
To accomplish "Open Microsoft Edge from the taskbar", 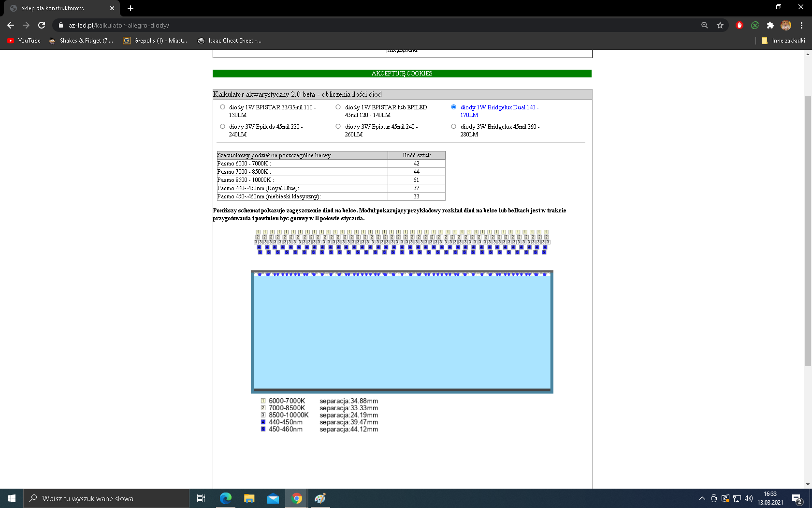I will (x=225, y=498).
